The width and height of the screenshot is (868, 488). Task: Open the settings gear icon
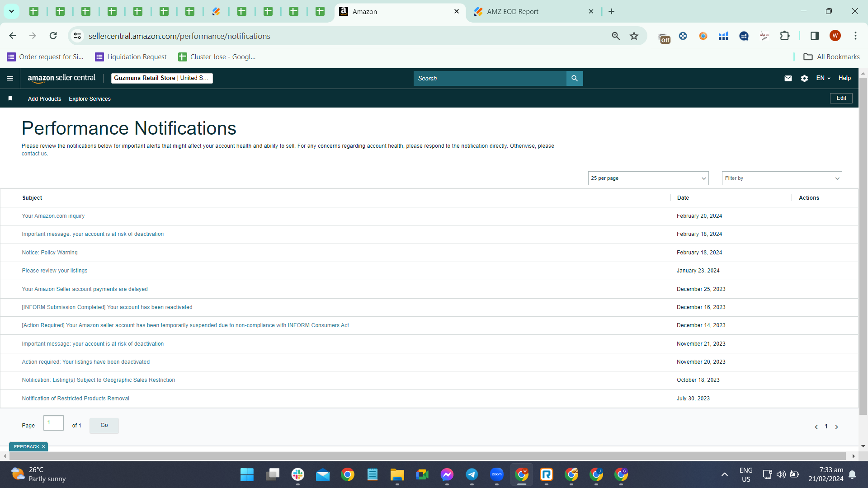804,78
